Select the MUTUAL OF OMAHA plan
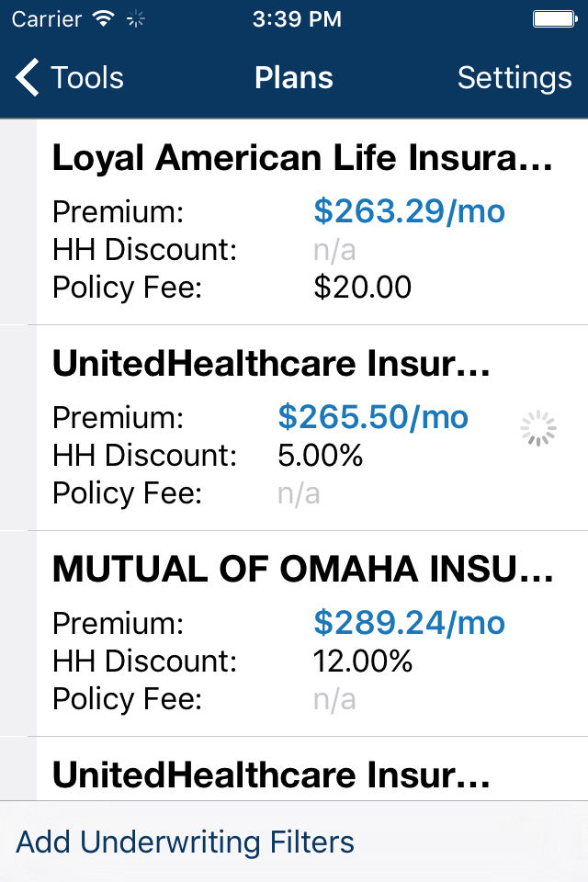Image resolution: width=588 pixels, height=882 pixels. pos(303,571)
